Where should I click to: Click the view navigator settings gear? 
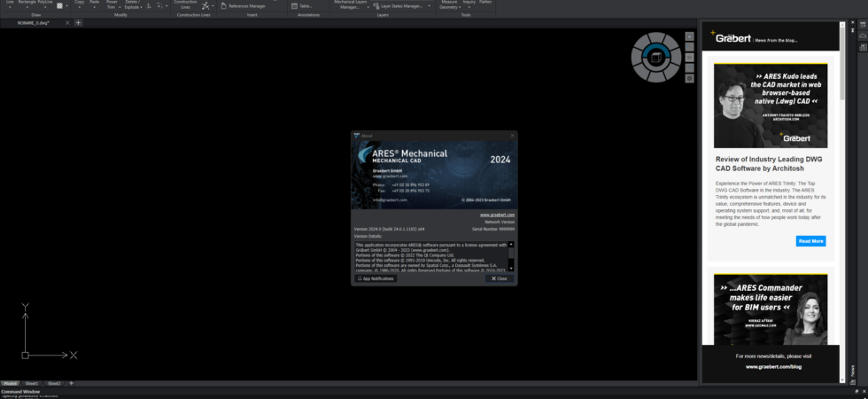689,79
